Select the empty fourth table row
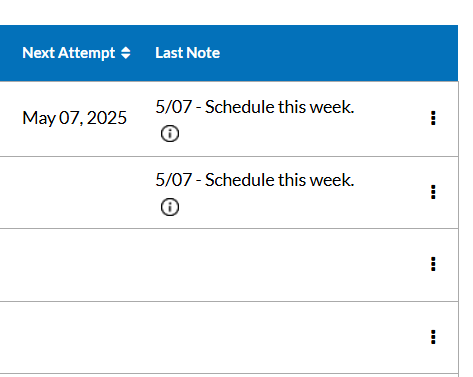The height and width of the screenshot is (377, 473). (x=229, y=337)
